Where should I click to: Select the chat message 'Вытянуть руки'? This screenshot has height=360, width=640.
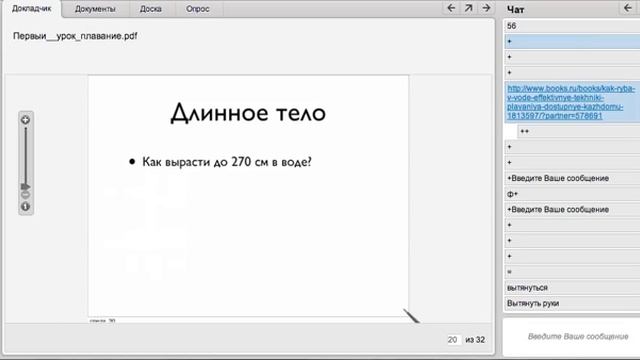572,303
